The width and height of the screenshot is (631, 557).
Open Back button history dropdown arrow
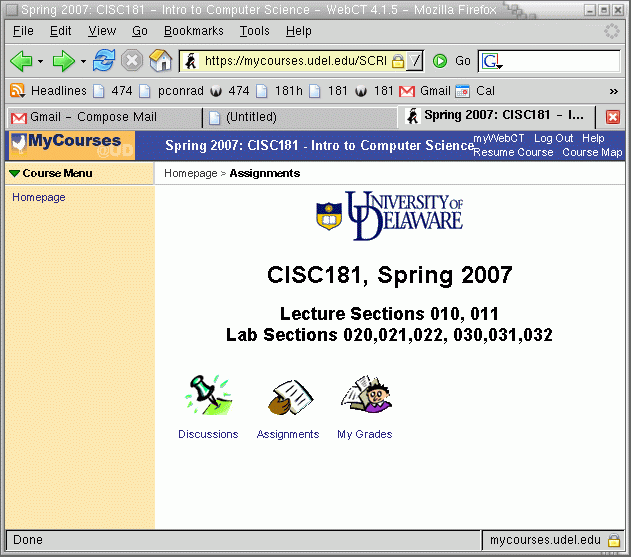pyautogui.click(x=40, y=62)
